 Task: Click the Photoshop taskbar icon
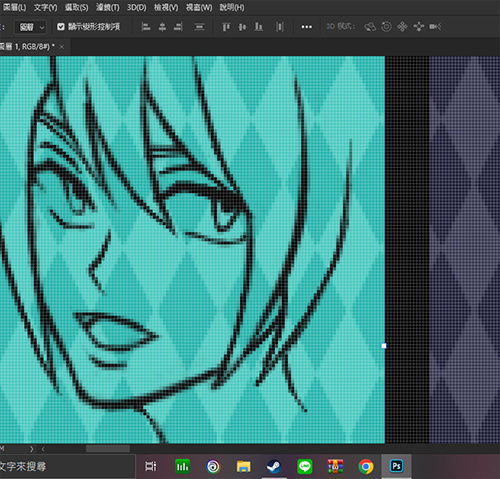(x=396, y=466)
